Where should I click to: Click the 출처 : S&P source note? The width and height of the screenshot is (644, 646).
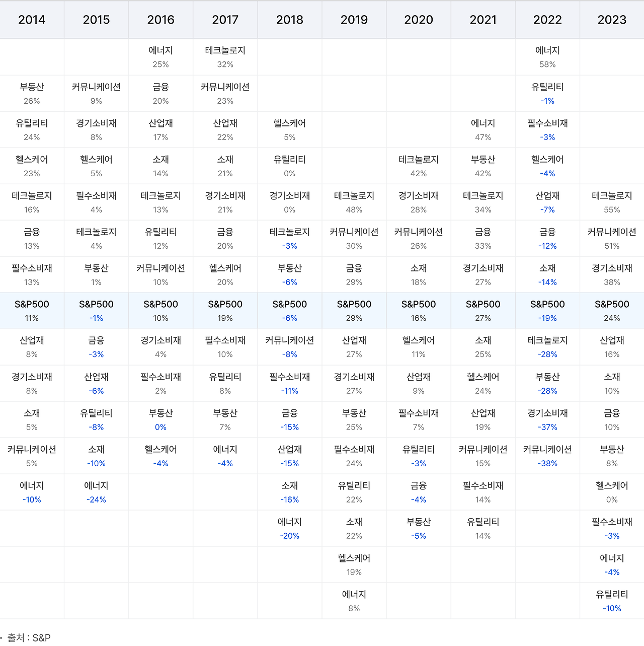pyautogui.click(x=29, y=637)
